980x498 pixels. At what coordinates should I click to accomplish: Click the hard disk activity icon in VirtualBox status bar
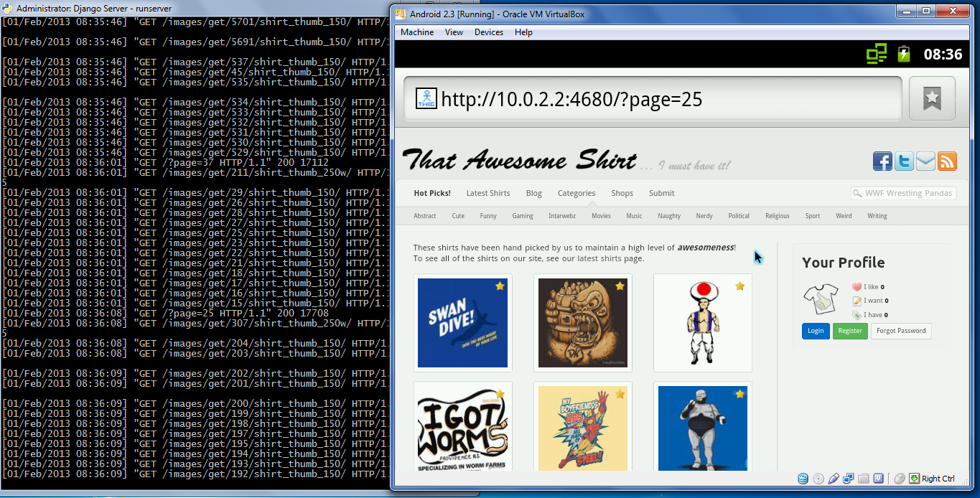tap(803, 479)
